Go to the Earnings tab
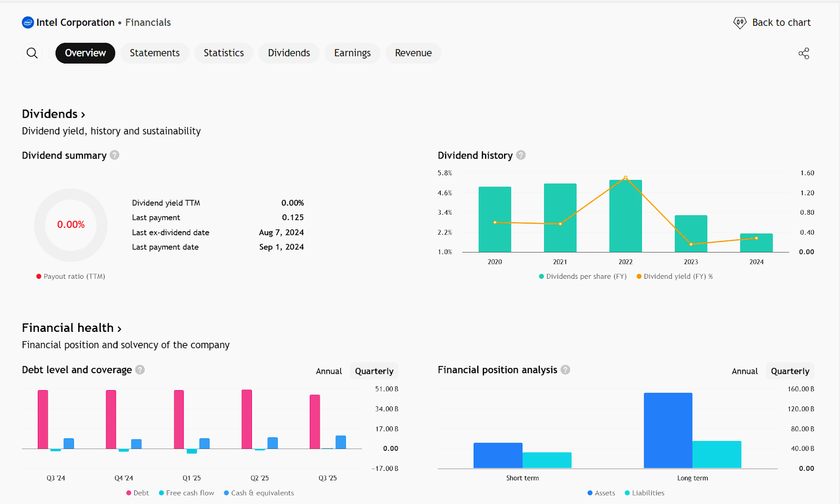This screenshot has width=840, height=504. point(352,53)
